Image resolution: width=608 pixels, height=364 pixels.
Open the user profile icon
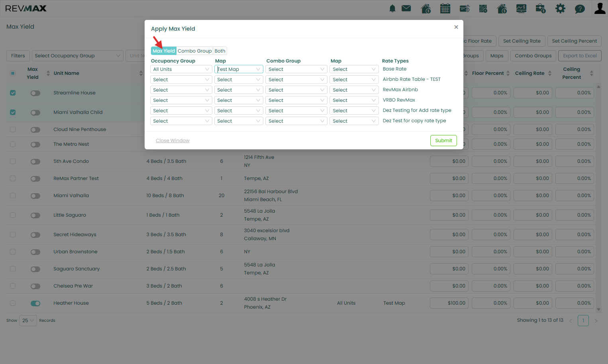click(600, 8)
